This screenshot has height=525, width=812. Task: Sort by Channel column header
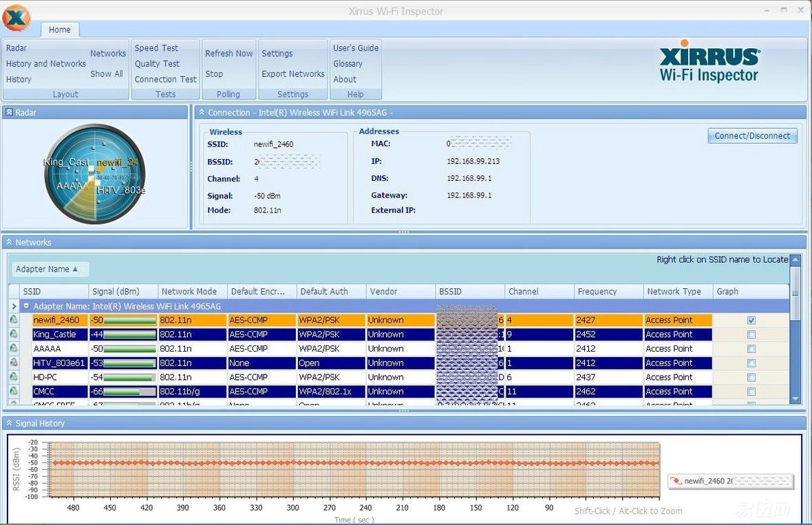539,291
